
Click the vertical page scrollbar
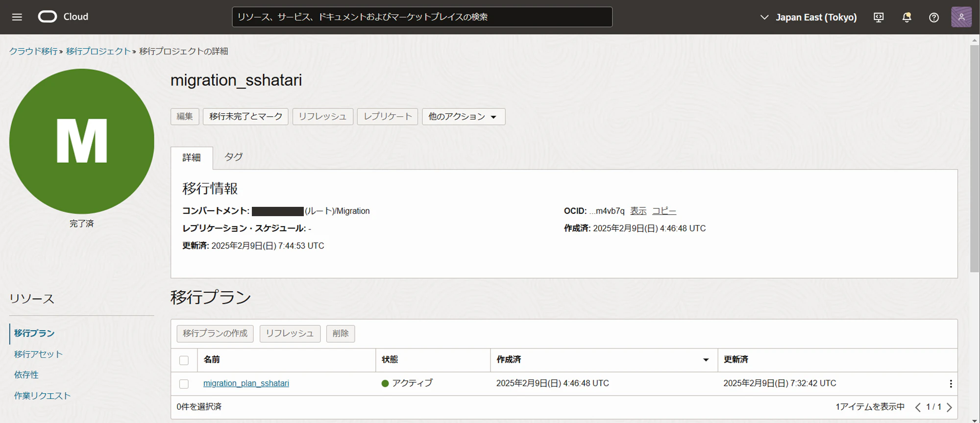[x=975, y=159]
